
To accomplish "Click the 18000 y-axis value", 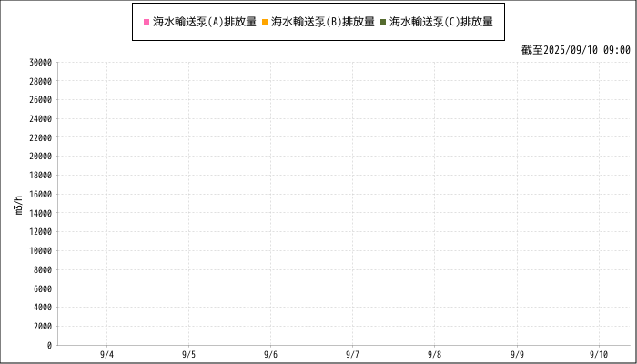I will tap(41, 176).
